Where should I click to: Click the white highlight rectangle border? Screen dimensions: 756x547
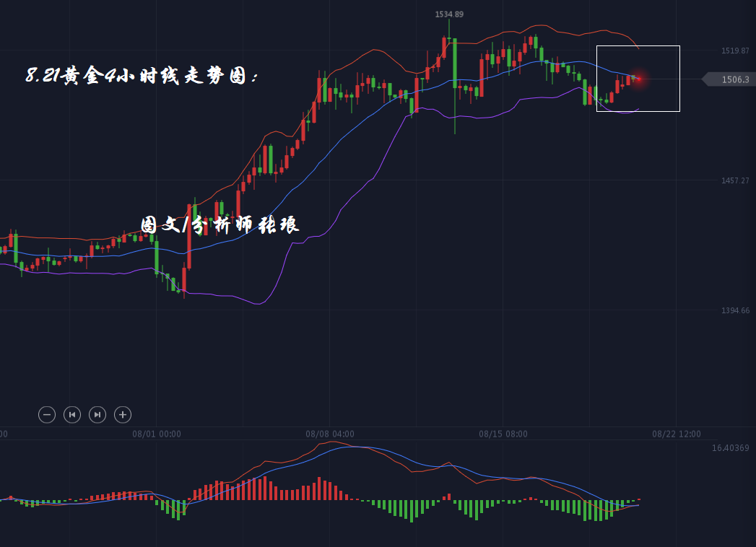(638, 46)
